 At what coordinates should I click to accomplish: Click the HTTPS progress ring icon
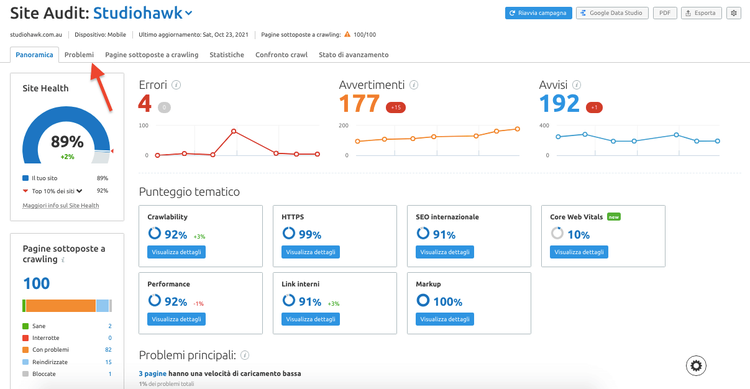288,233
